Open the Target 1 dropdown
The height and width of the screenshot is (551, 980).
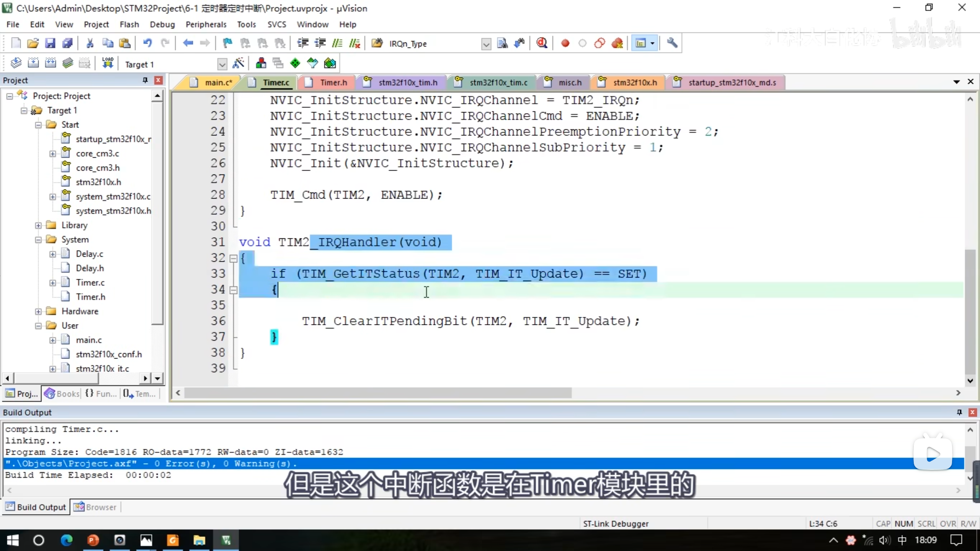222,64
